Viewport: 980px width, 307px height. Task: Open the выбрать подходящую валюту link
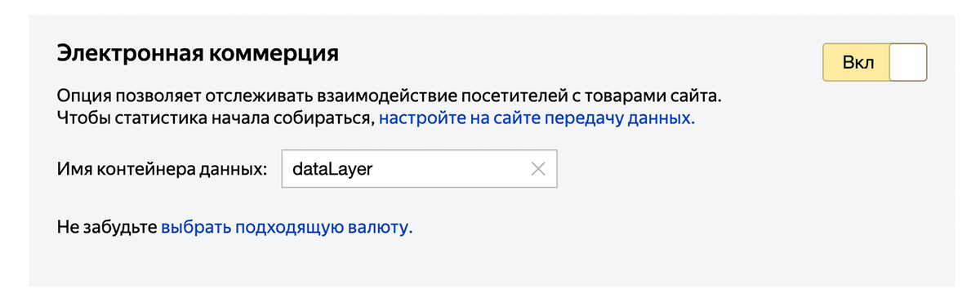click(x=287, y=227)
